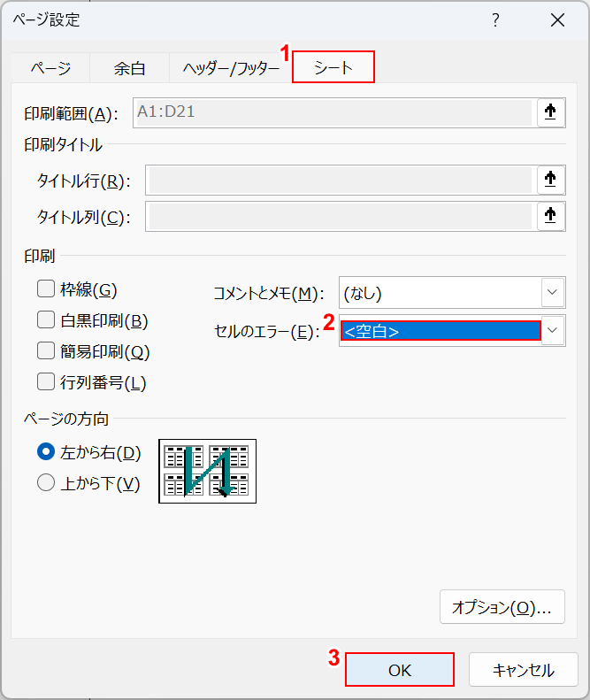Close the page setup dialog

pos(557,20)
